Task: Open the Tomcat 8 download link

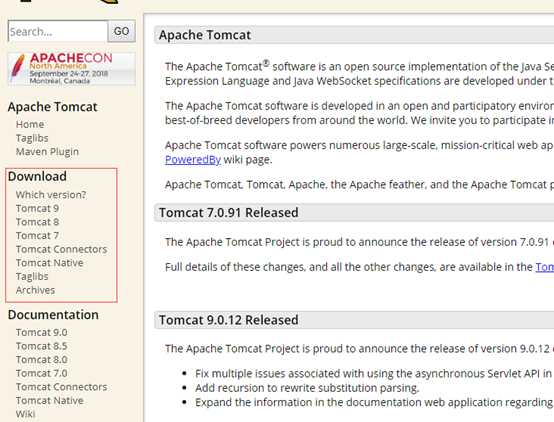Action: point(37,222)
